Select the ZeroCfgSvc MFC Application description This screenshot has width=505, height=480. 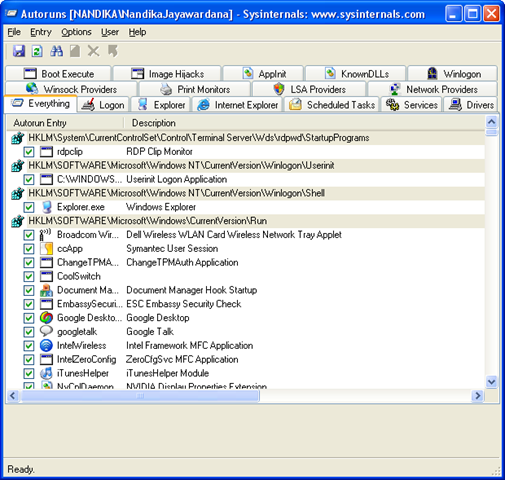[182, 359]
